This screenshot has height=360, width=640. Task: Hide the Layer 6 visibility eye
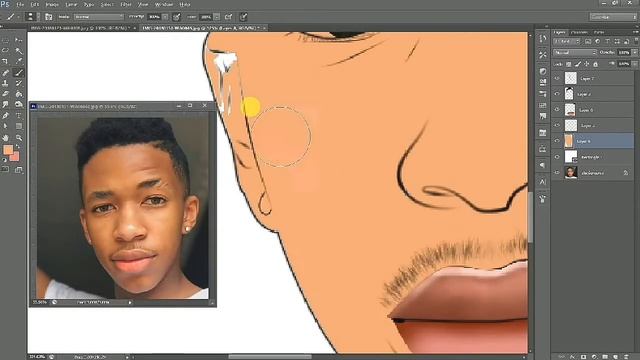(557, 109)
